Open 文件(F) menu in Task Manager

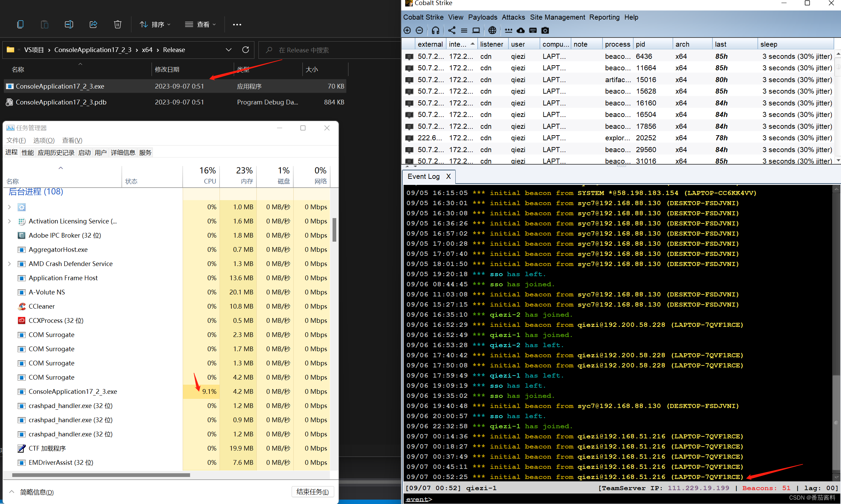click(x=16, y=140)
